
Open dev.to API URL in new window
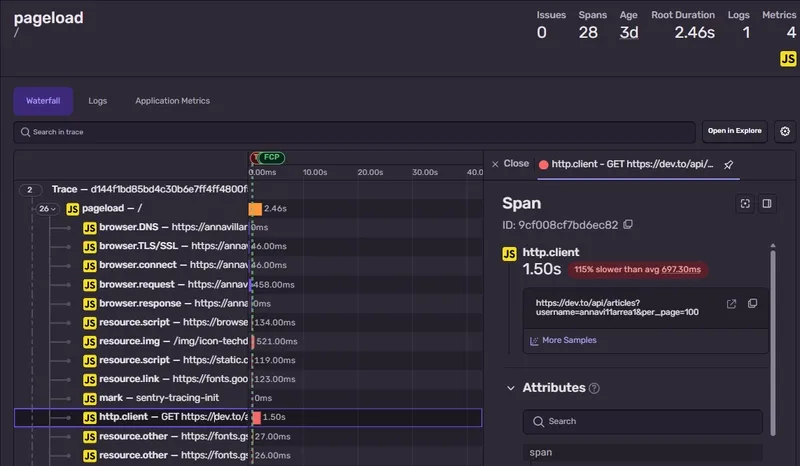731,304
